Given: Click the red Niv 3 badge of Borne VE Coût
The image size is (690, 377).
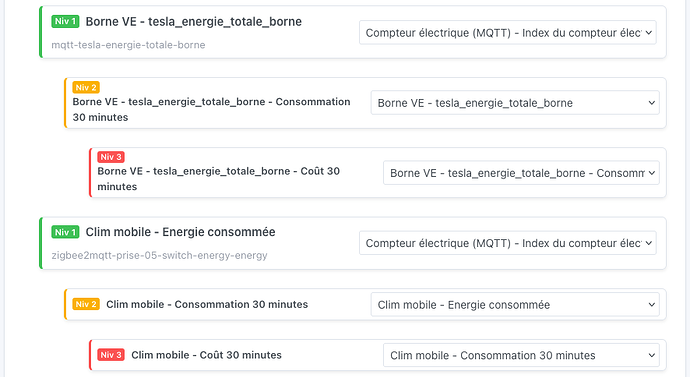Looking at the screenshot, I should [111, 157].
